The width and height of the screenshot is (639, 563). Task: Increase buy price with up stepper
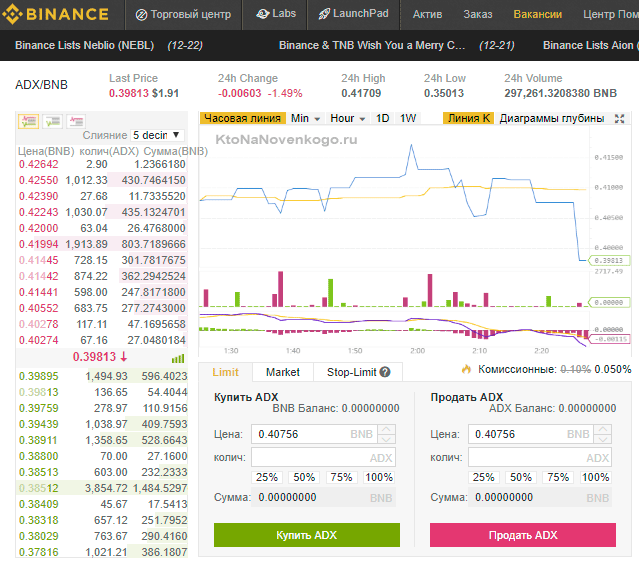coord(386,429)
